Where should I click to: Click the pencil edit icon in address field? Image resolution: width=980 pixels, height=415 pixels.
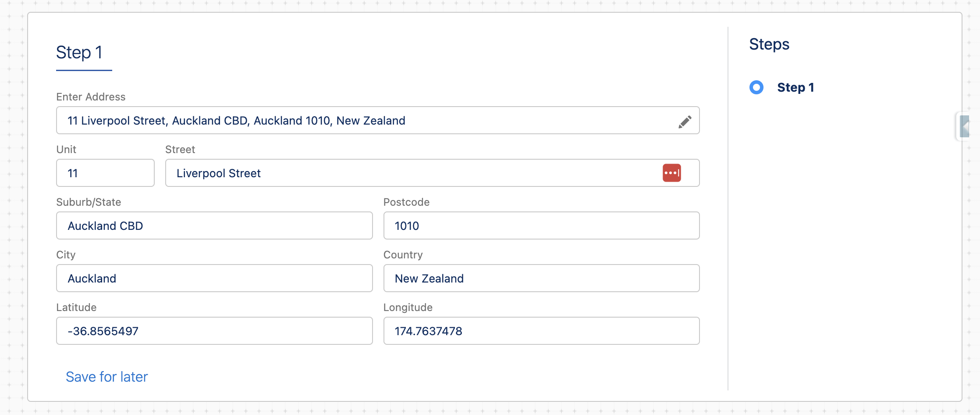coord(685,122)
